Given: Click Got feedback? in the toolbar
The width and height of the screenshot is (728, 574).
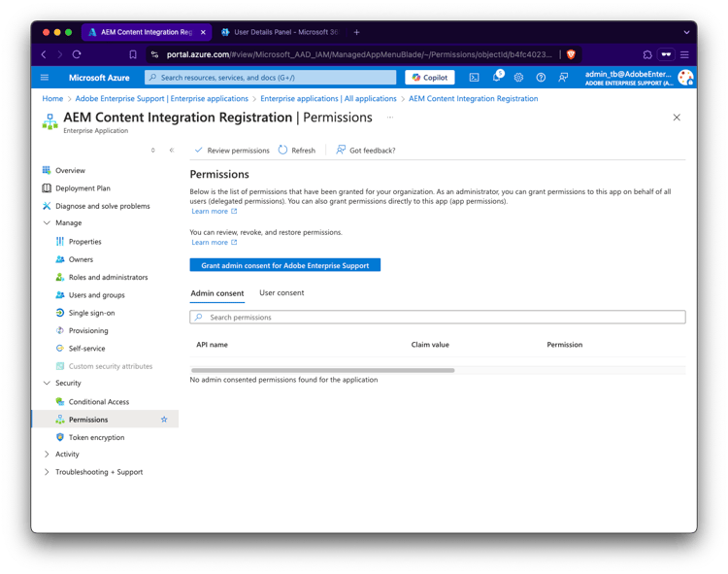Looking at the screenshot, I should coord(366,150).
